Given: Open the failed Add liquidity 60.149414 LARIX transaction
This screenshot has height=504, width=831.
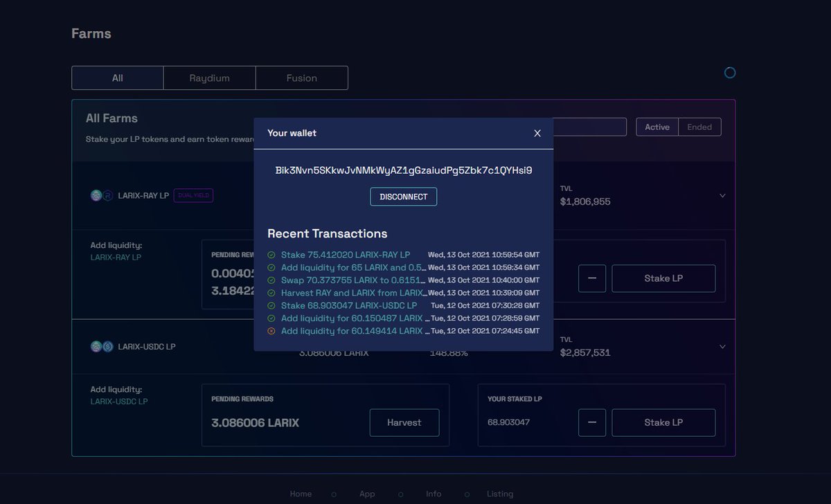Looking at the screenshot, I should click(x=355, y=331).
